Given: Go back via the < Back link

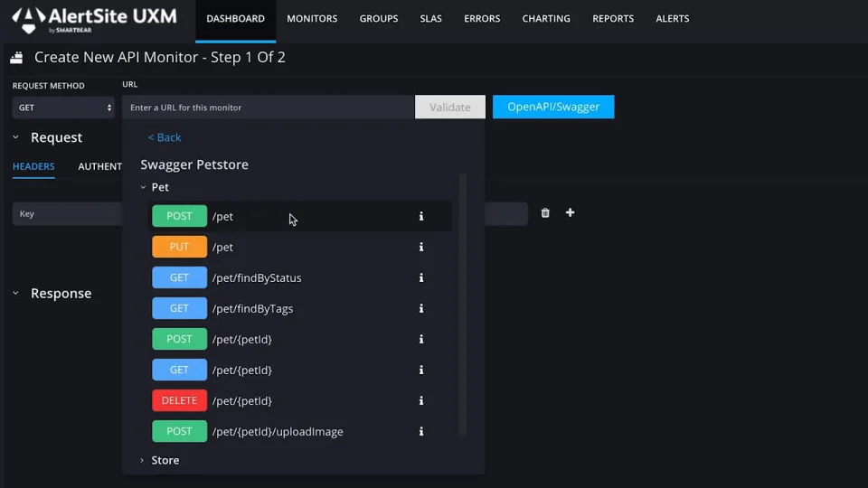Looking at the screenshot, I should [x=165, y=137].
